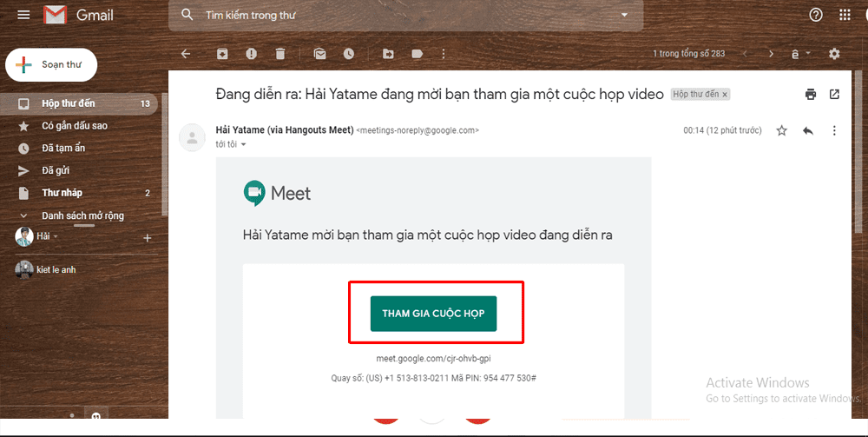868x437 pixels.
Task: Move email to folder icon
Action: coord(388,54)
